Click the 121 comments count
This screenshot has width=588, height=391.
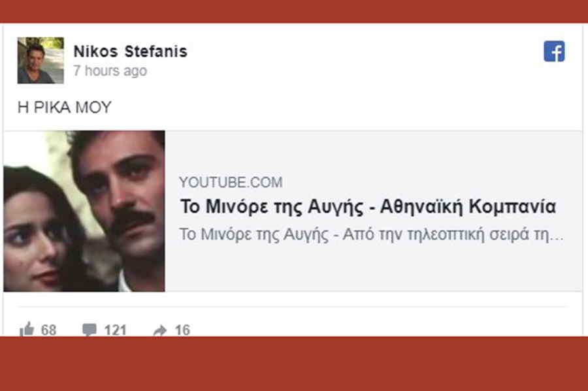point(115,330)
